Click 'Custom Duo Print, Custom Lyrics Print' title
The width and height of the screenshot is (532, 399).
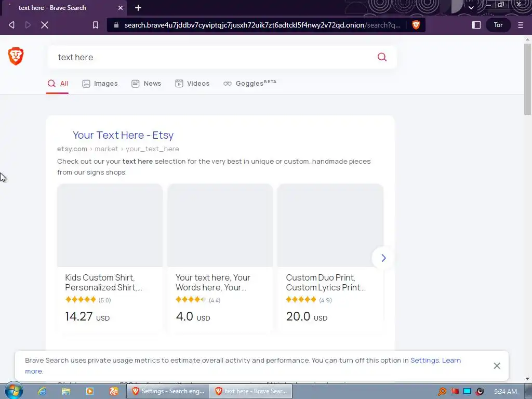(x=325, y=282)
